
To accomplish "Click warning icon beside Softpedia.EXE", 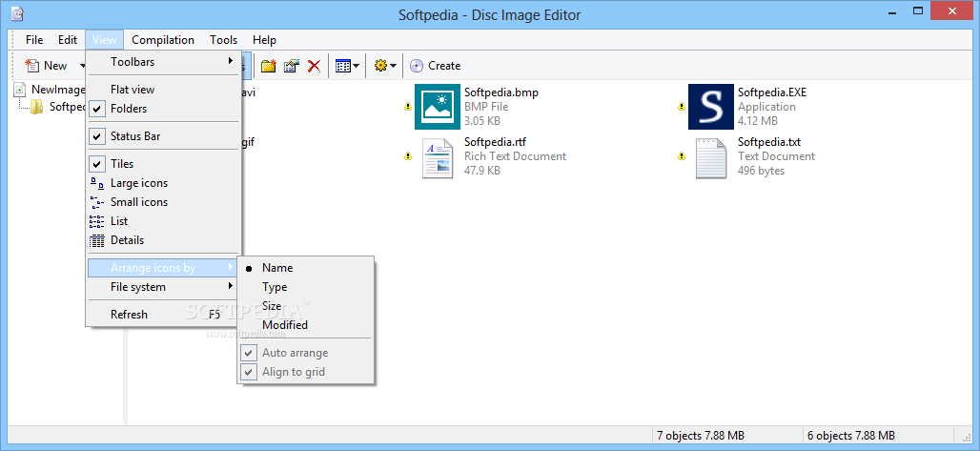I will click(682, 107).
